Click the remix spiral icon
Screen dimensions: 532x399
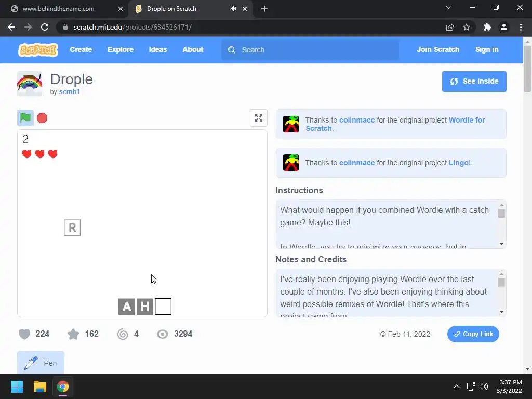[123, 334]
